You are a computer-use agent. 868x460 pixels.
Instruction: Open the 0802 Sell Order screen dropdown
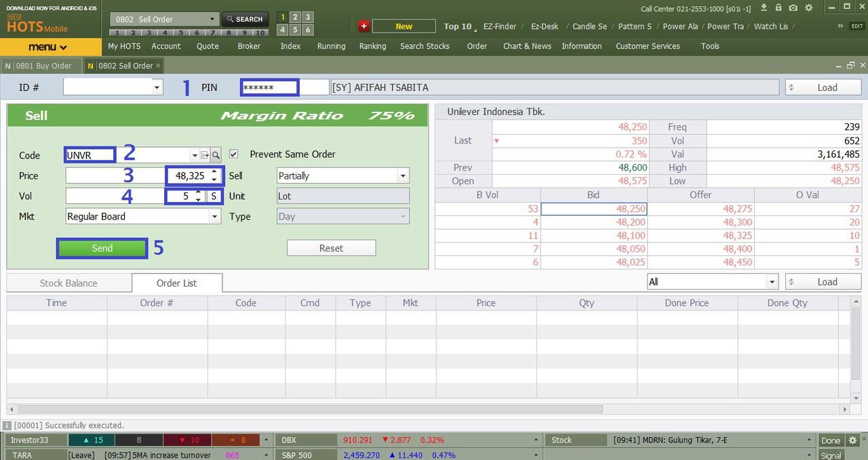[x=212, y=19]
